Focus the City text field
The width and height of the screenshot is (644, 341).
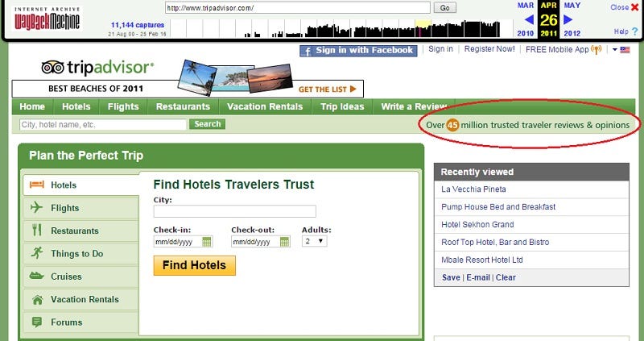pos(234,211)
